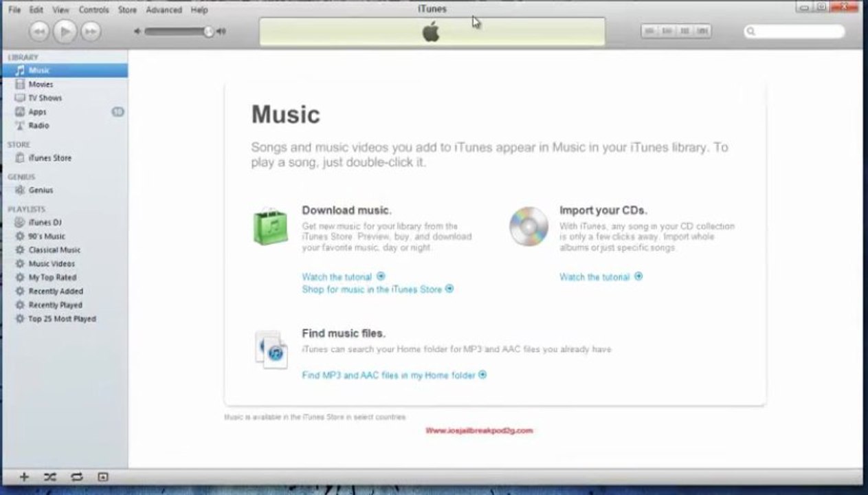
Task: Click the Import your CDs heading
Action: (603, 210)
